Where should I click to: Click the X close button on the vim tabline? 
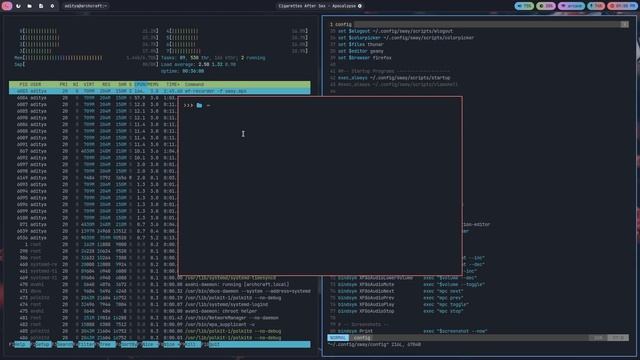click(624, 24)
